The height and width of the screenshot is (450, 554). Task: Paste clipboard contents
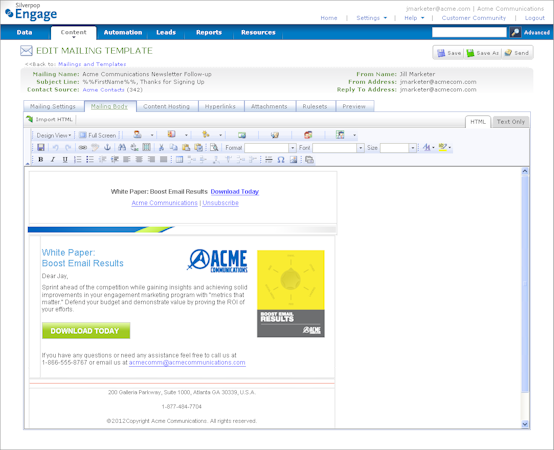click(186, 147)
